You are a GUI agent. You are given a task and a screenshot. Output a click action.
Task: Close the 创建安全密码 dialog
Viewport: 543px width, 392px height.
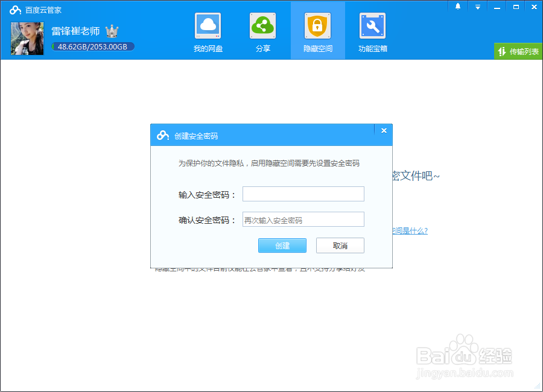click(x=384, y=130)
